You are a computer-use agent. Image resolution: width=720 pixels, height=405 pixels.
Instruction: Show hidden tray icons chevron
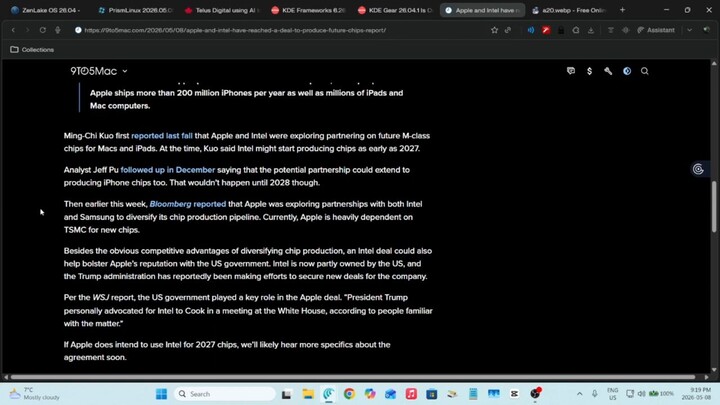tap(579, 394)
